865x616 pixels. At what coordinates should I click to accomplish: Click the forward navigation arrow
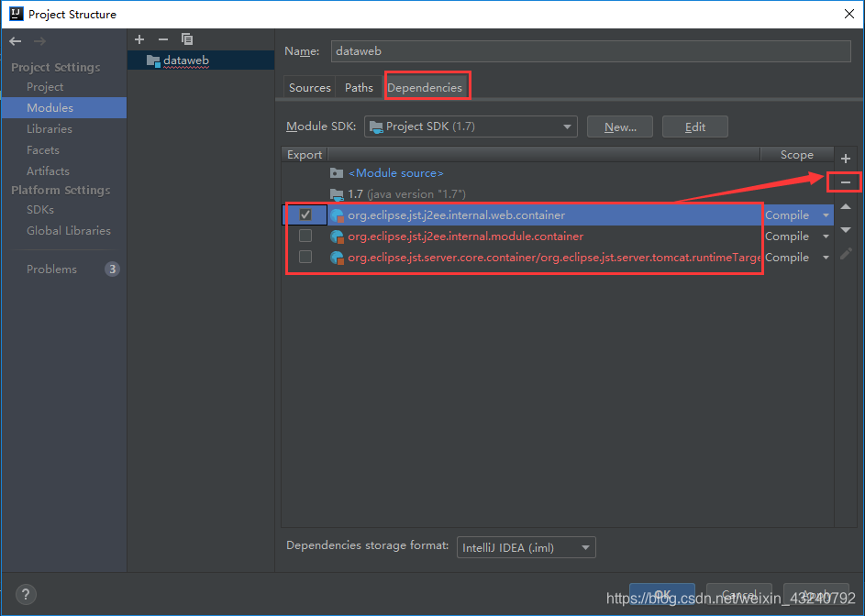(39, 41)
